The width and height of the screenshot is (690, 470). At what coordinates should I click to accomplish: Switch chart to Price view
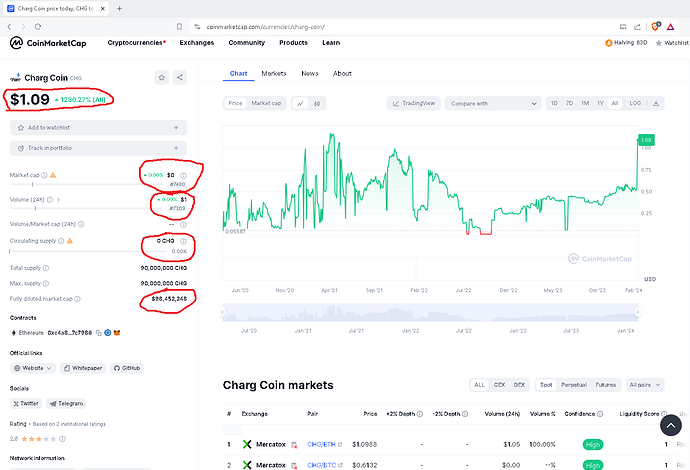tap(235, 103)
